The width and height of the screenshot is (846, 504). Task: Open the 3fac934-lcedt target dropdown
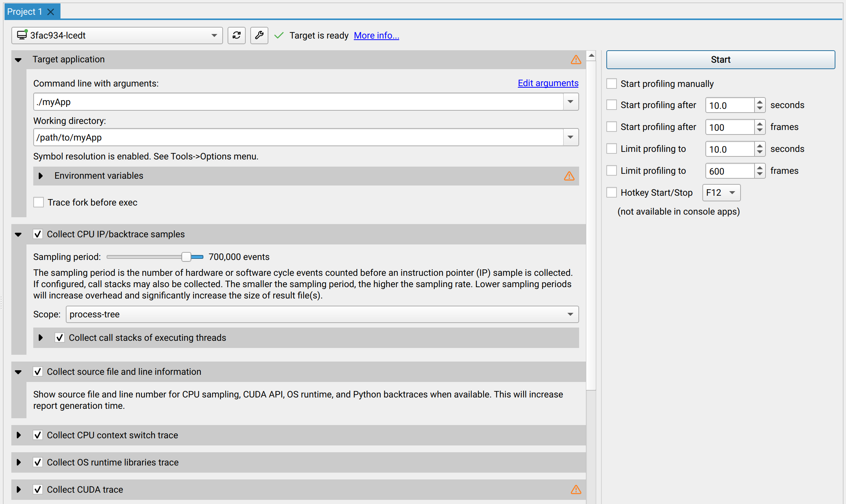[x=117, y=36]
